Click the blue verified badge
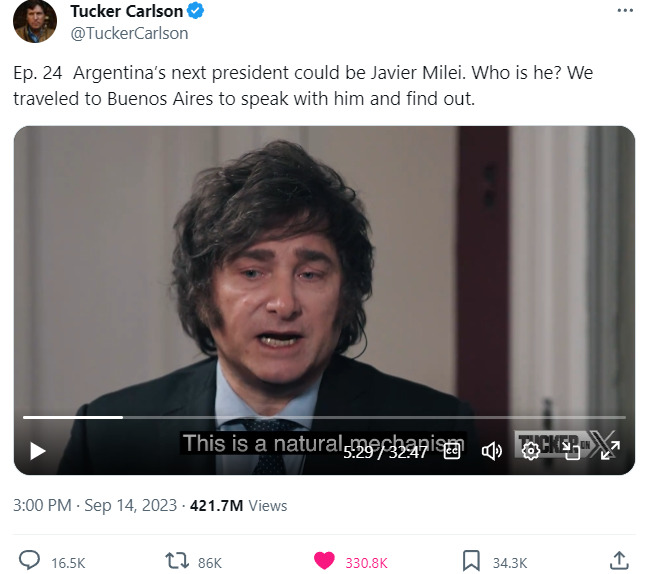This screenshot has width=650, height=574. (x=199, y=11)
